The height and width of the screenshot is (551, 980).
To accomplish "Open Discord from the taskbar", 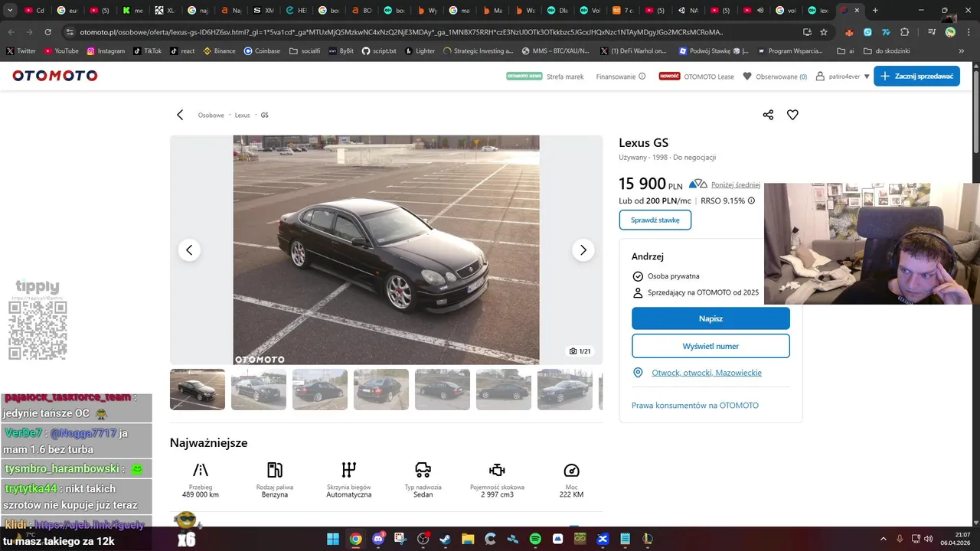I will [378, 539].
